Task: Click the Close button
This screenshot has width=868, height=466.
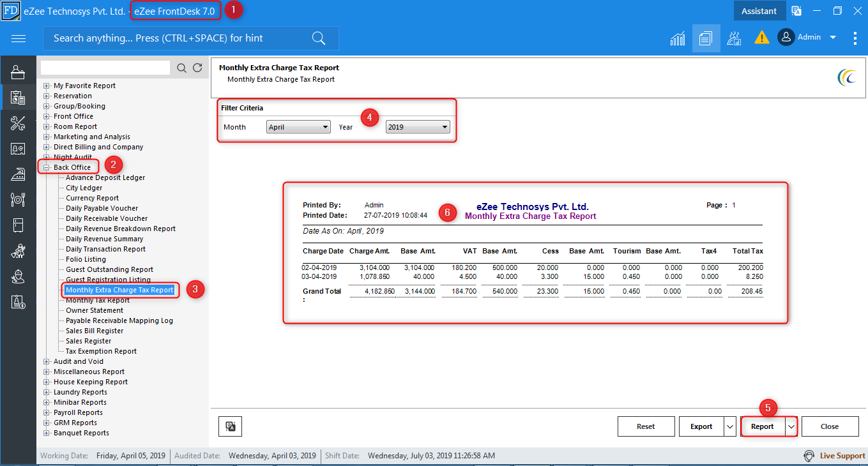Action: pyautogui.click(x=830, y=426)
